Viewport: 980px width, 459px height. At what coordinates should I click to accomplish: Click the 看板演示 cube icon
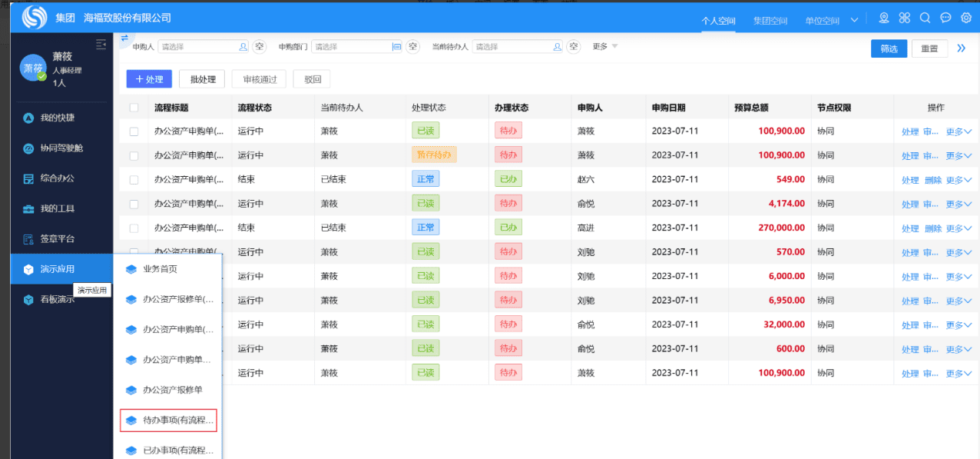pyautogui.click(x=28, y=300)
